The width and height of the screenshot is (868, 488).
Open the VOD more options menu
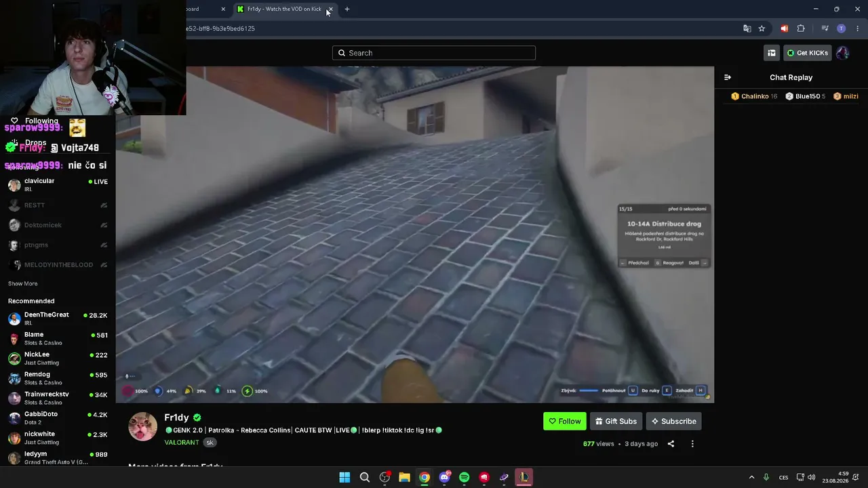coord(692,444)
